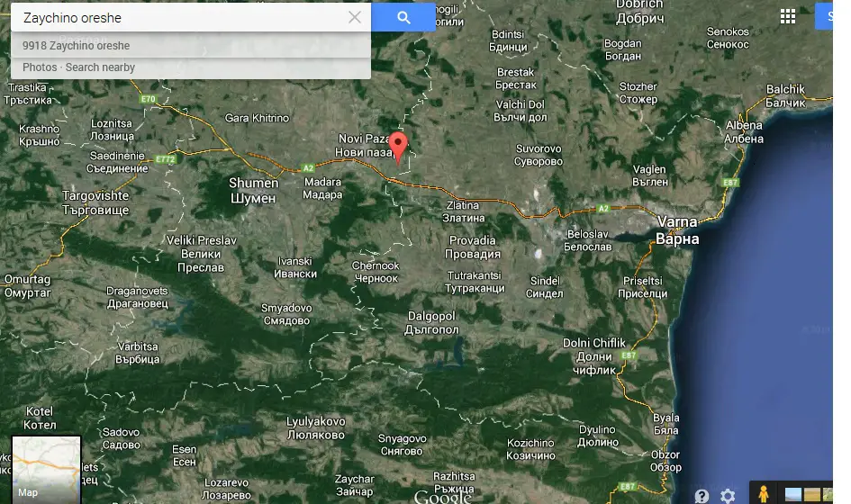This screenshot has width=851, height=504.
Task: Open the Google apps grid
Action: point(788,17)
